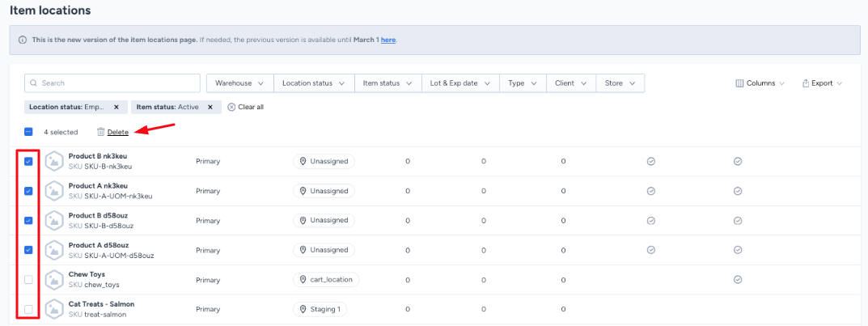Click into the Search field

pyautogui.click(x=113, y=83)
